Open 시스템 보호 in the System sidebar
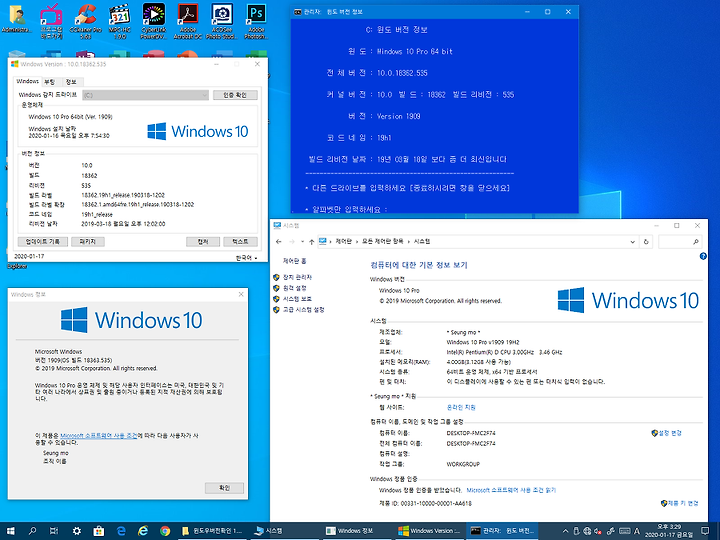Image resolution: width=720 pixels, height=540 pixels. (x=297, y=299)
